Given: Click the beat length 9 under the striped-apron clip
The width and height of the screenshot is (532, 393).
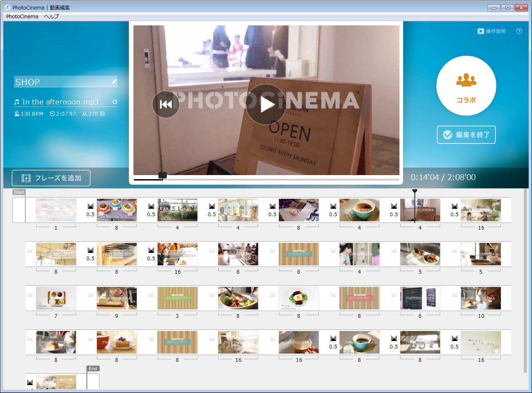Looking at the screenshot, I should pos(116,316).
